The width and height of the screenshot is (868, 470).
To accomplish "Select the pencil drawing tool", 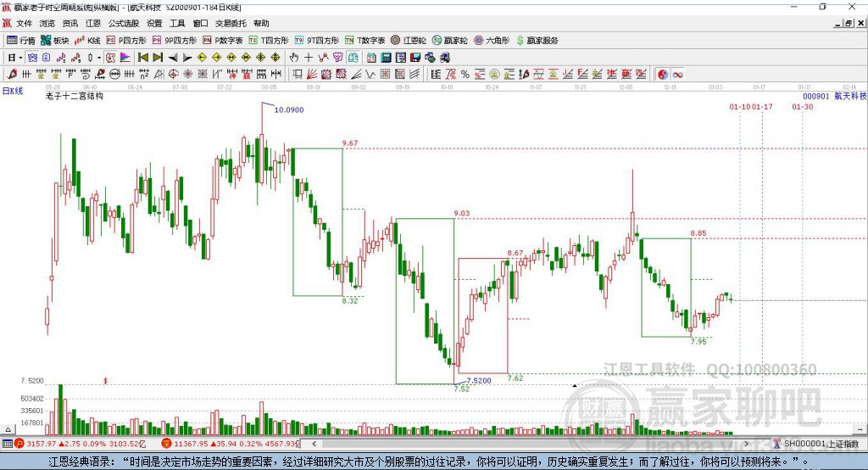I will click(x=12, y=75).
